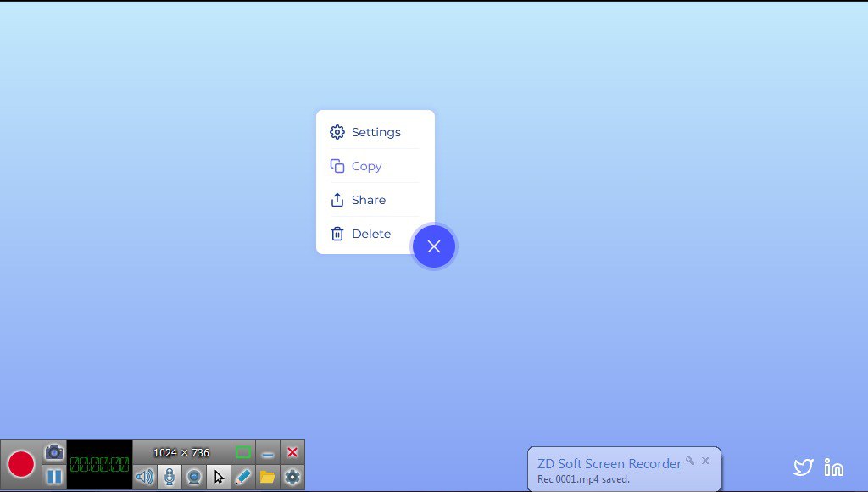Open the LinkedIn link icon
Viewport: 868px width, 492px height.
pyautogui.click(x=834, y=467)
